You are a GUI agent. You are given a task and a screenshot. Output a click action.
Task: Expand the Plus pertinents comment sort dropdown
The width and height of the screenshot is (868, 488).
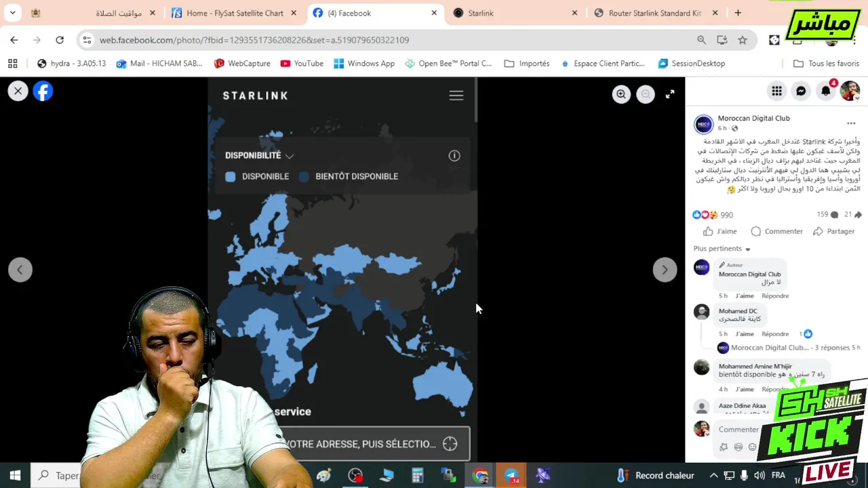722,249
